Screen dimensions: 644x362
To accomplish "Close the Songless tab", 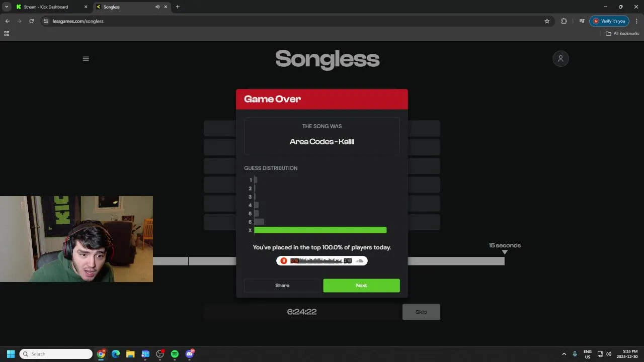I will (166, 7).
